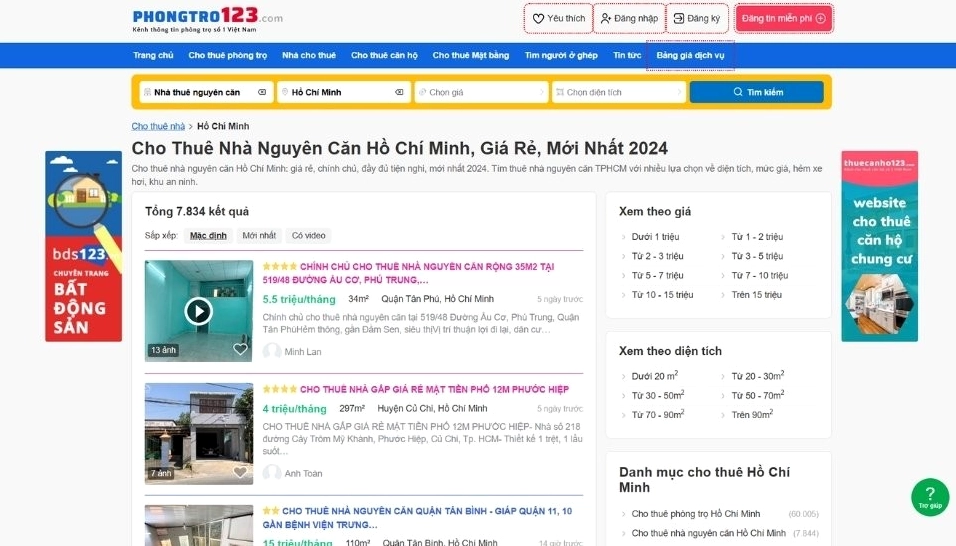The height and width of the screenshot is (546, 956).
Task: Click Anh Toàn's avatar icon
Action: pos(272,473)
